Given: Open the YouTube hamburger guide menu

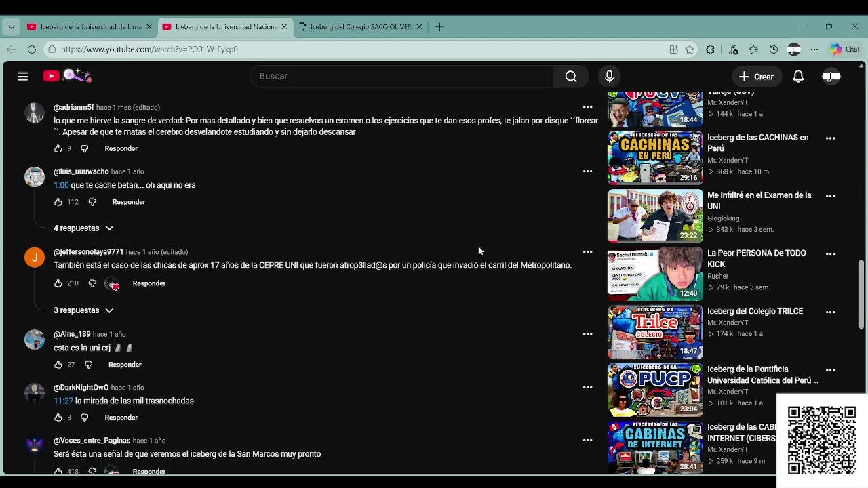Looking at the screenshot, I should [22, 77].
